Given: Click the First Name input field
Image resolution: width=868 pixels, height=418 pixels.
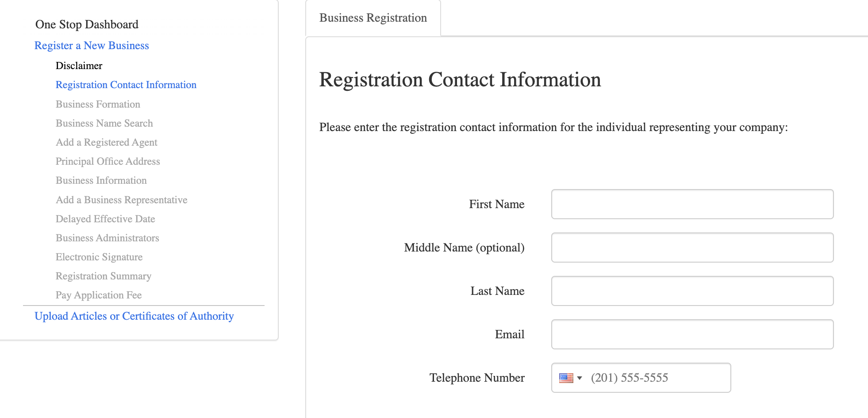Looking at the screenshot, I should click(x=692, y=204).
